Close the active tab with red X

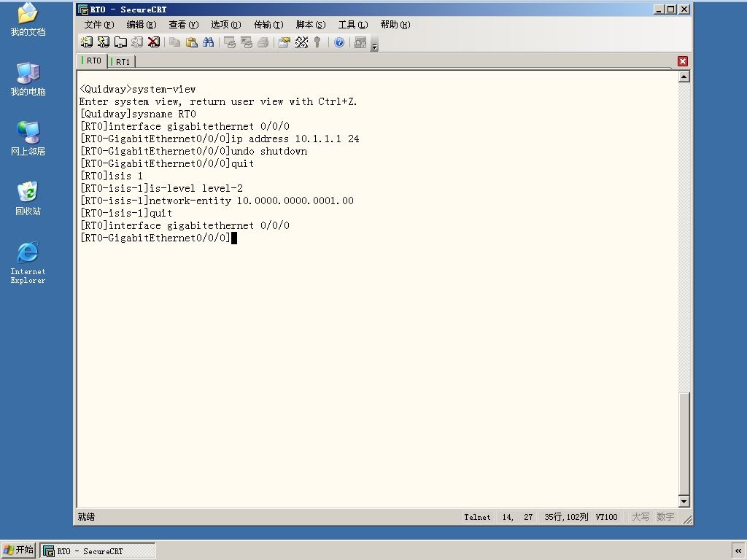coord(683,61)
